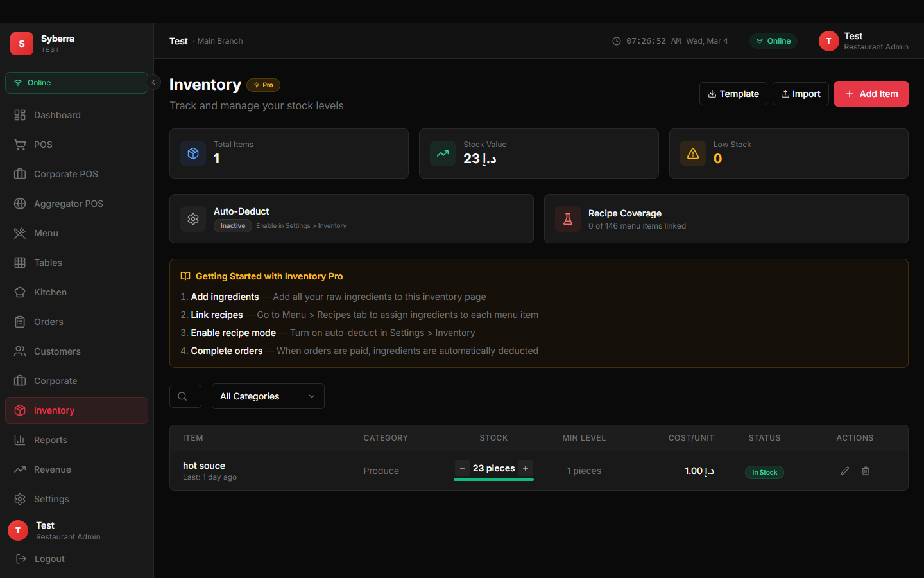Open the All Categories dropdown

click(x=268, y=396)
